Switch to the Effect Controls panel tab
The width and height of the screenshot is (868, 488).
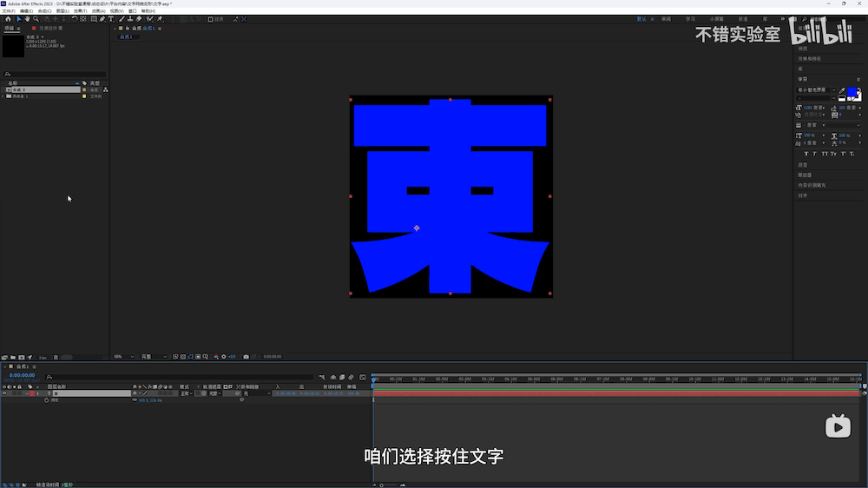[50, 29]
